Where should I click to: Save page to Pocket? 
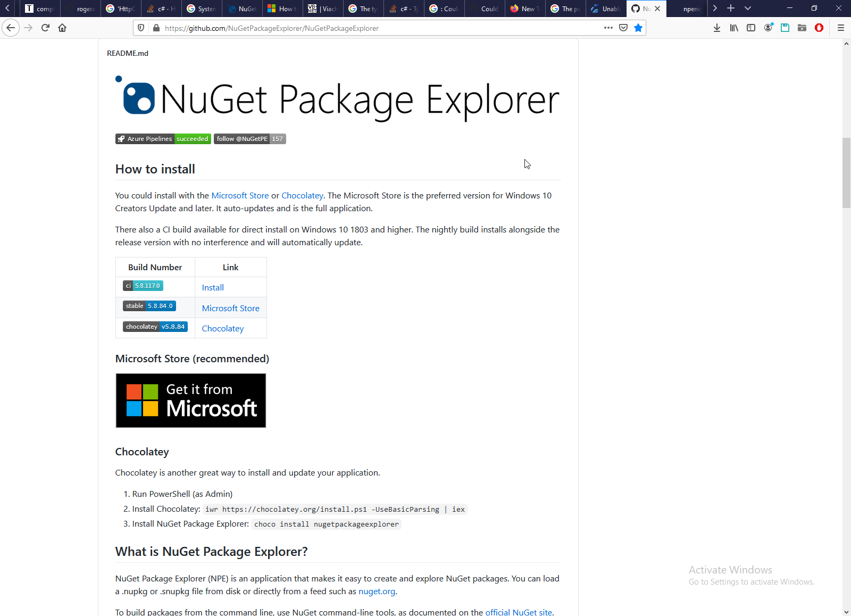[x=623, y=28]
